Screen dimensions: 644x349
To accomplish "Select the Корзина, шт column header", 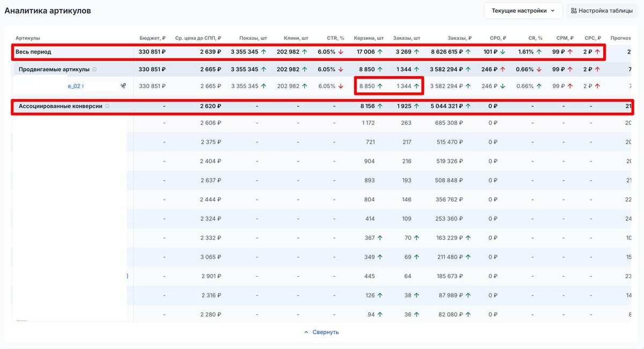I will (369, 38).
